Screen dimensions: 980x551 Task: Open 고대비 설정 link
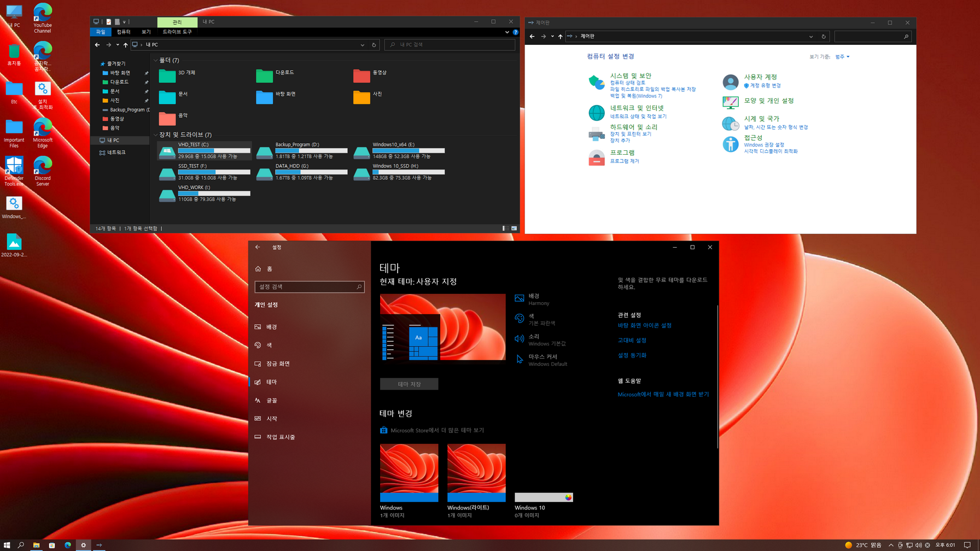(x=632, y=340)
